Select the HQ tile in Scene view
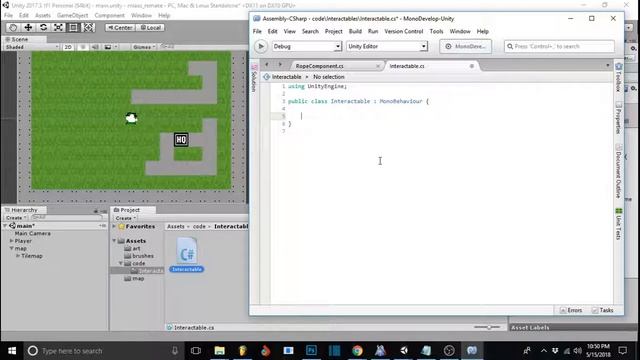 point(181,140)
